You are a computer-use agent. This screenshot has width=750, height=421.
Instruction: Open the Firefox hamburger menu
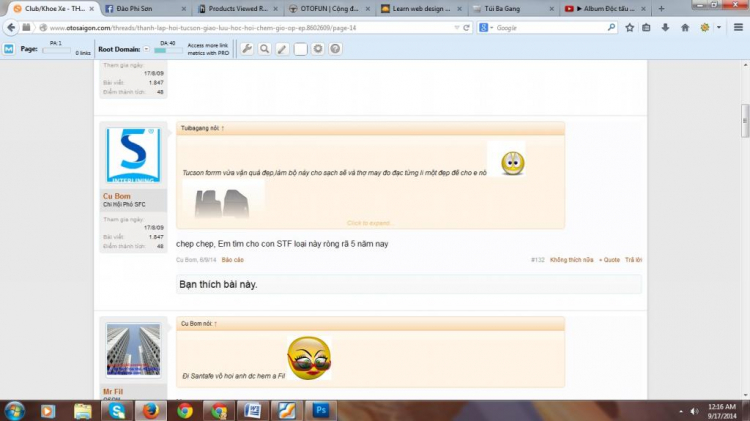pos(738,27)
